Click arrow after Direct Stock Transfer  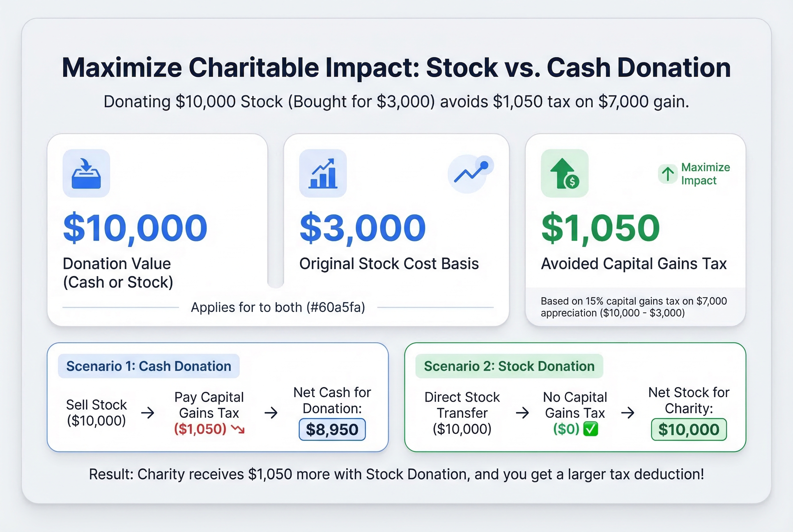tap(522, 413)
